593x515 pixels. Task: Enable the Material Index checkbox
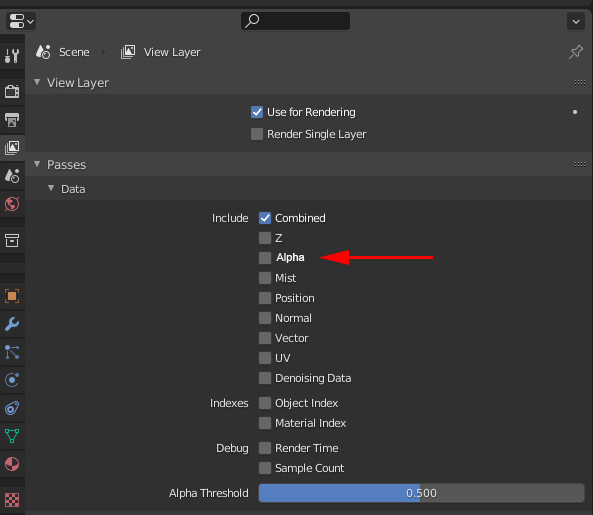(265, 423)
